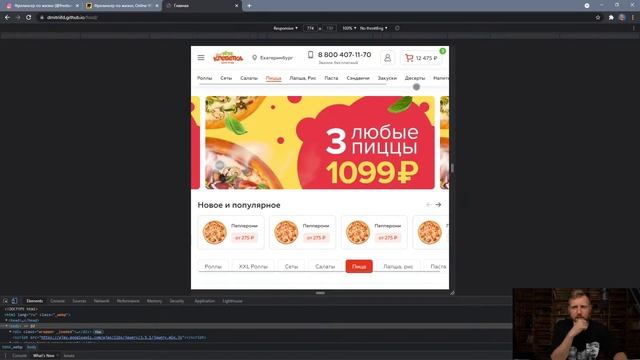Click the lower Салаты category button
The image size is (640, 360).
point(325,266)
